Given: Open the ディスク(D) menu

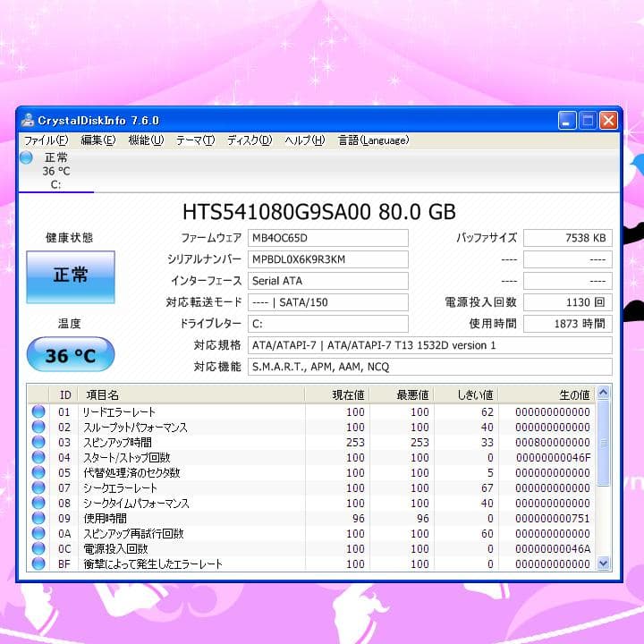Looking at the screenshot, I should pyautogui.click(x=250, y=140).
